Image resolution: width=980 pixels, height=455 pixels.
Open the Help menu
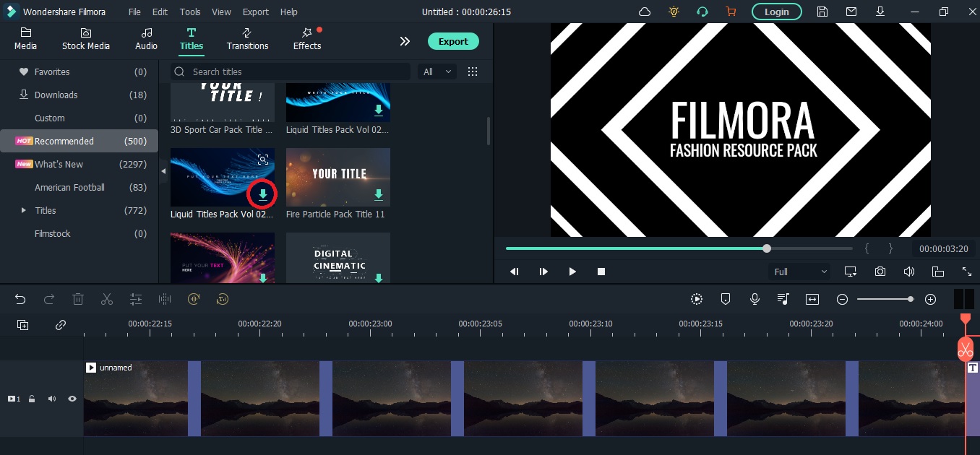tap(288, 12)
